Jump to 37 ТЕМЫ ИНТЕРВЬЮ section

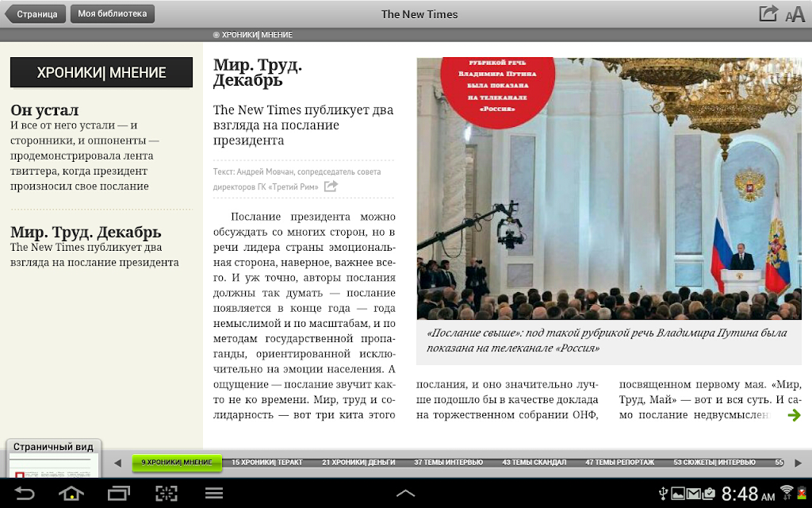(448, 463)
